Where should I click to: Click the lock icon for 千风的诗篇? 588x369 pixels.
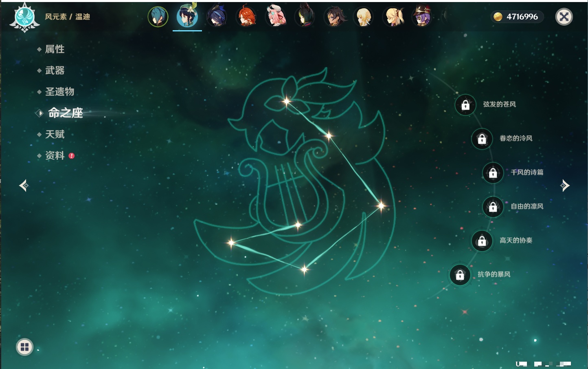(493, 173)
